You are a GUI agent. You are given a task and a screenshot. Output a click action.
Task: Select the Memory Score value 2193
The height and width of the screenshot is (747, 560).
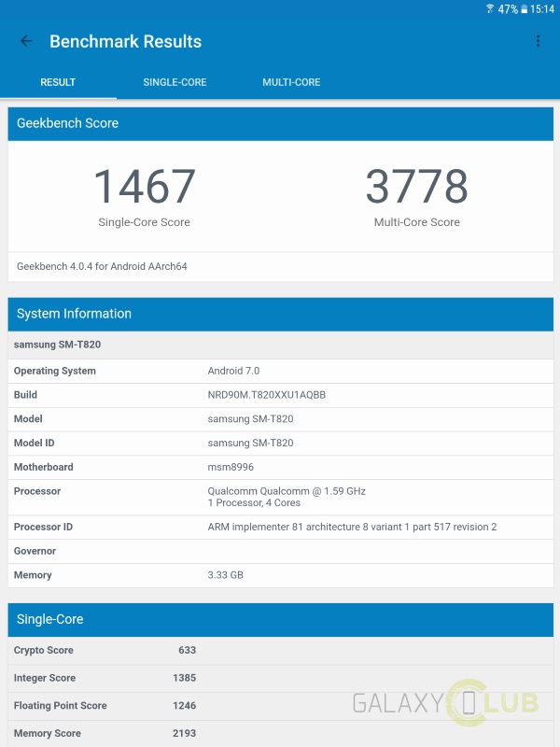[184, 733]
